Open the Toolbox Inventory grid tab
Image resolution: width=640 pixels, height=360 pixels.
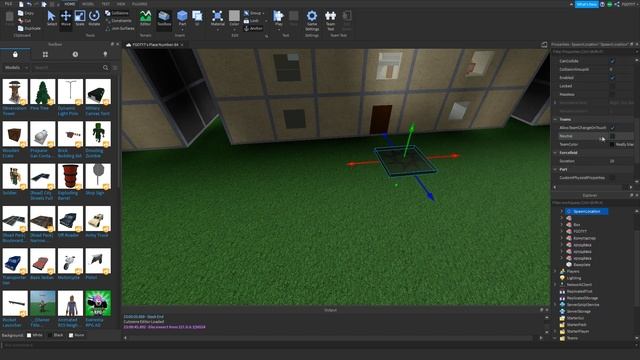pyautogui.click(x=45, y=54)
